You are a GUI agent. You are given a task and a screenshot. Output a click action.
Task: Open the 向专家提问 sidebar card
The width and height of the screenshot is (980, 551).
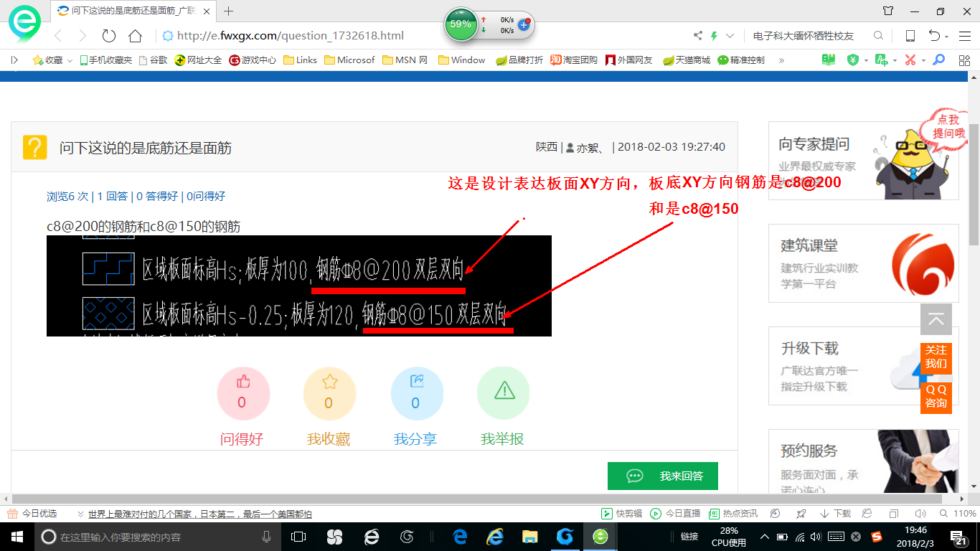point(863,160)
